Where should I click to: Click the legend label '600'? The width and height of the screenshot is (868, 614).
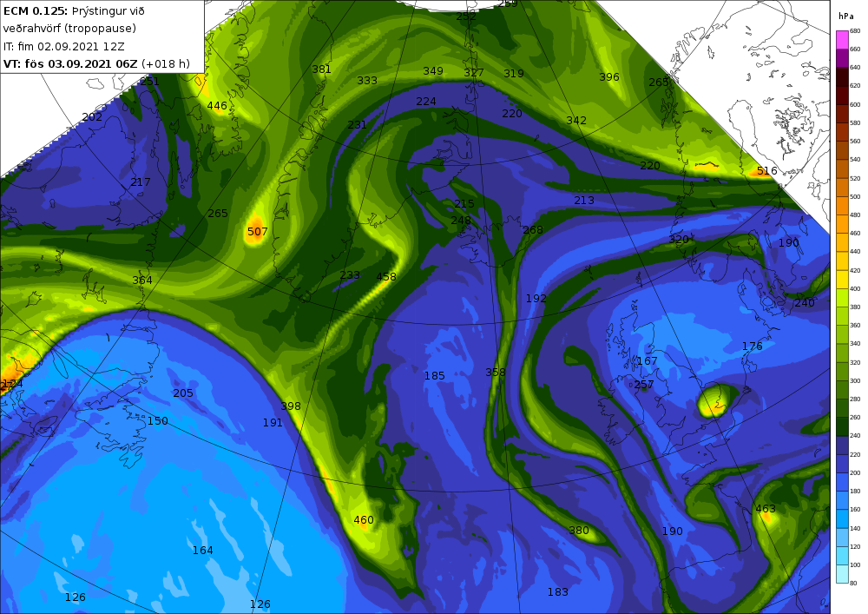pyautogui.click(x=855, y=104)
